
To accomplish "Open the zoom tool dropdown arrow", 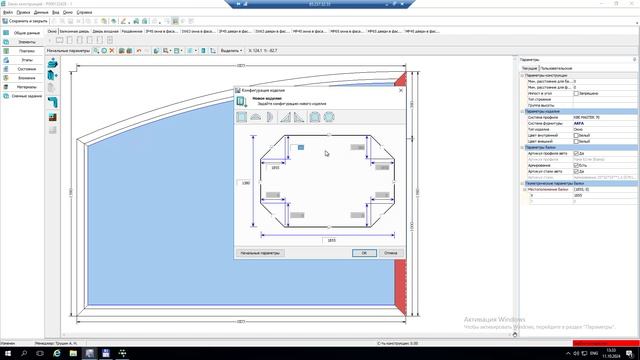I will point(170,51).
